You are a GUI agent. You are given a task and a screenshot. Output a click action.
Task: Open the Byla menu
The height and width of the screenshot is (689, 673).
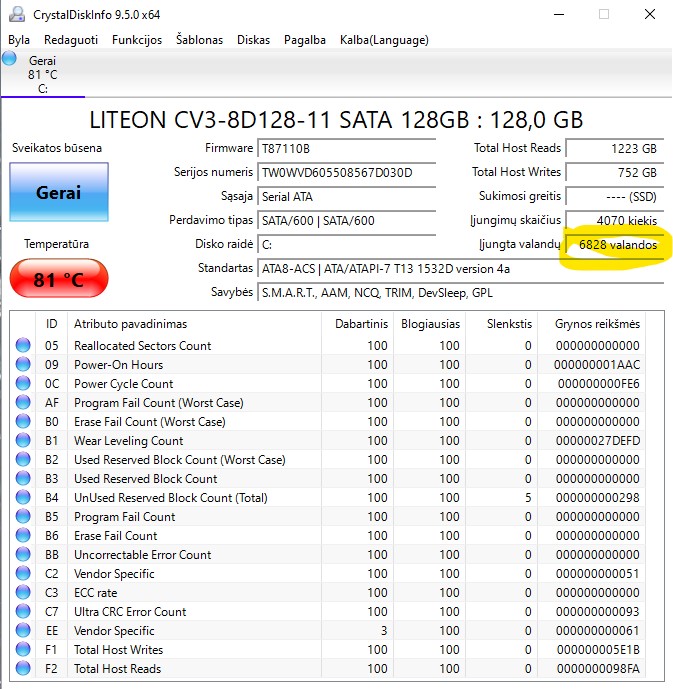[x=19, y=40]
